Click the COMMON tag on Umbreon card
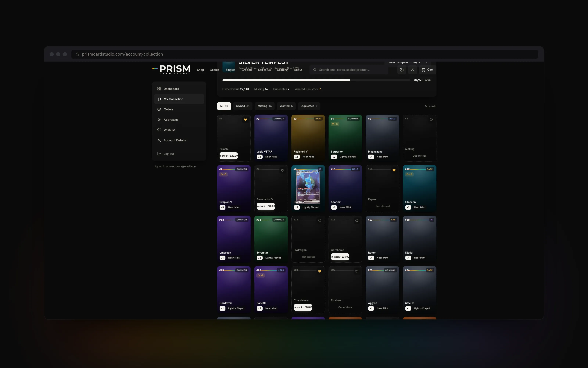The image size is (588, 368). (242, 220)
